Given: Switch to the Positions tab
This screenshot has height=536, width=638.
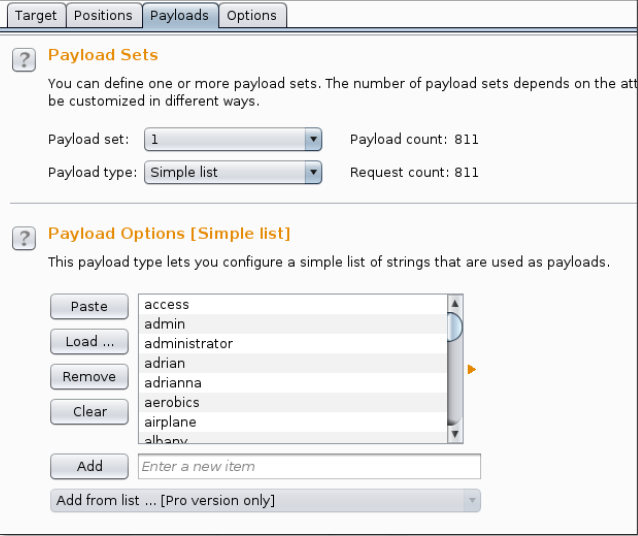Looking at the screenshot, I should tap(103, 15).
